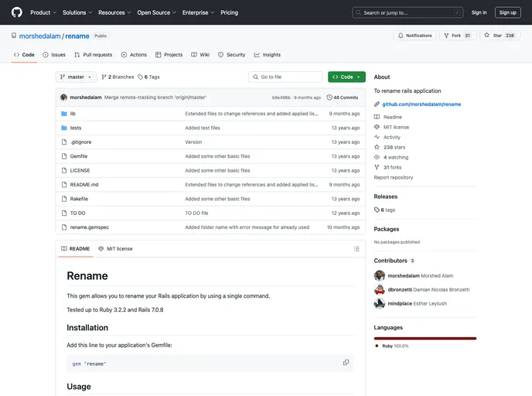Click the Ruby language percentage bar

tap(425, 338)
